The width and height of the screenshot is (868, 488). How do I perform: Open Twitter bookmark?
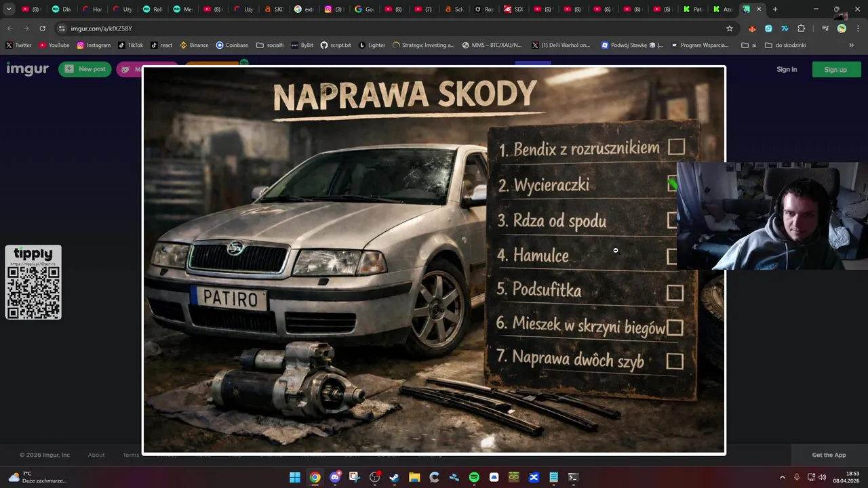(18, 45)
